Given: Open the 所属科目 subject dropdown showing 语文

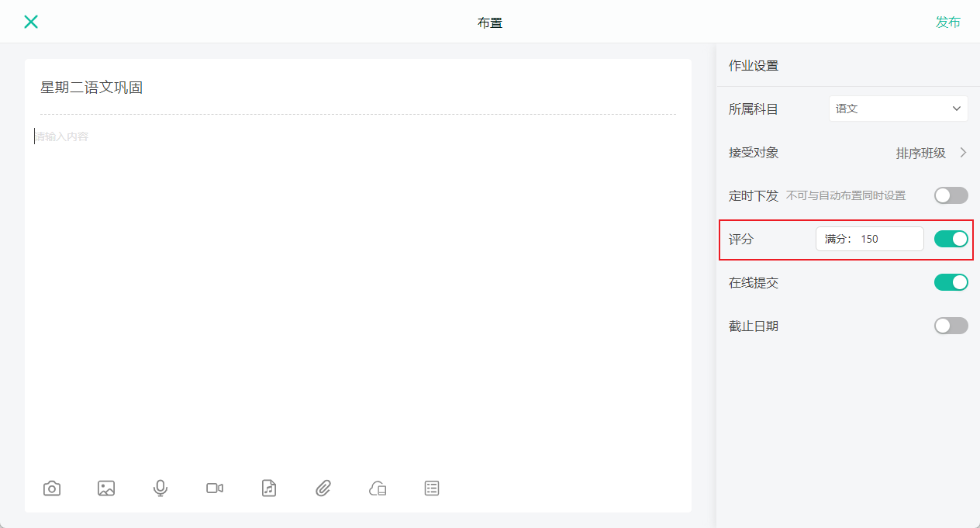Looking at the screenshot, I should pos(899,109).
